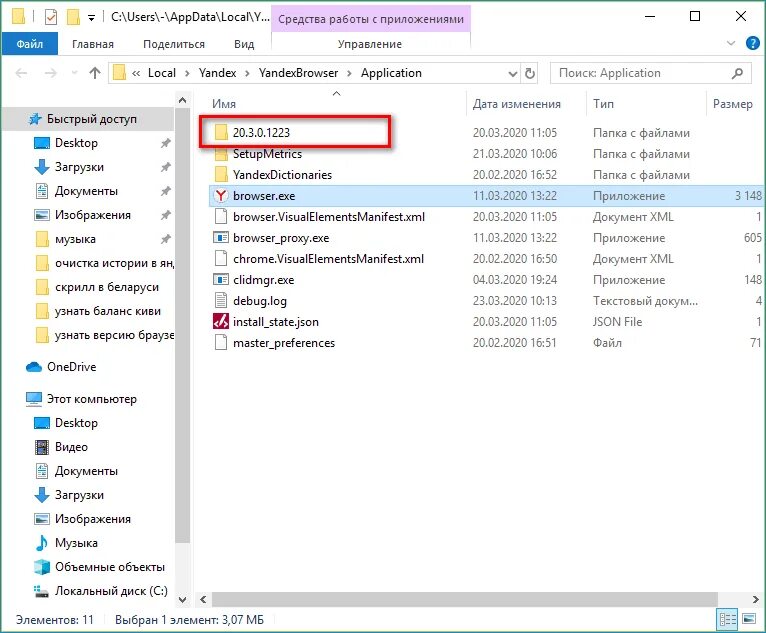Select chrome.VisualElementsManifest.xml file
The image size is (766, 633).
(x=328, y=259)
